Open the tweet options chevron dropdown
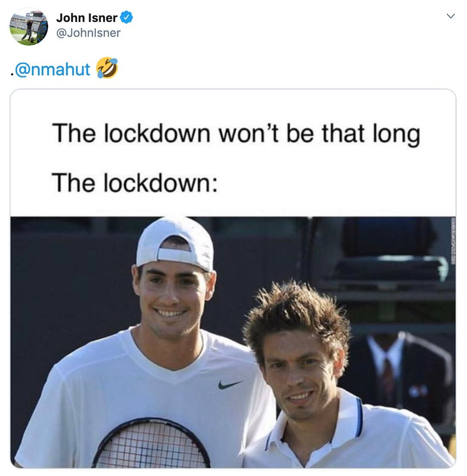This screenshot has height=476, width=467. (451, 16)
